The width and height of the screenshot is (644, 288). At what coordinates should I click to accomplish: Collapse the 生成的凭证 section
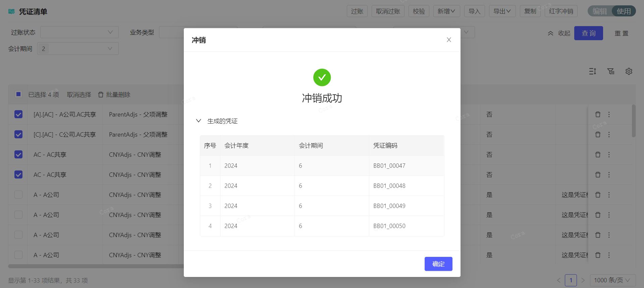199,121
